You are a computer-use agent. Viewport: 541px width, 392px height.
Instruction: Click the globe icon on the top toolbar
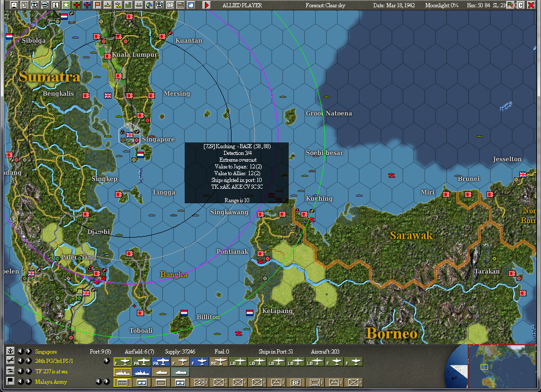point(149,5)
